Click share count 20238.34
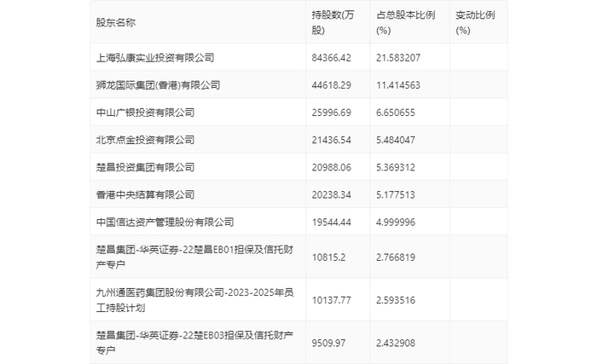The width and height of the screenshot is (597, 364). click(331, 195)
